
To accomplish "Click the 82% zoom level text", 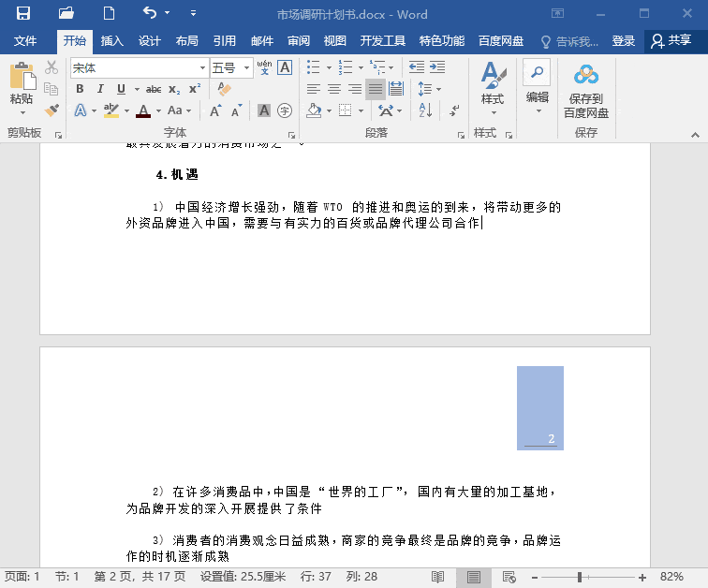I will [x=671, y=577].
